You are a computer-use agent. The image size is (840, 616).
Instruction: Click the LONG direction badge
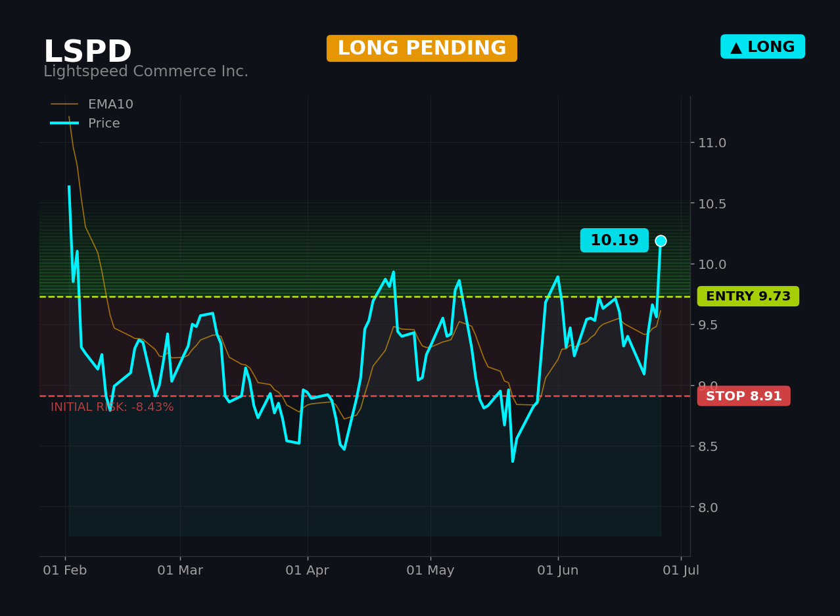tap(762, 47)
